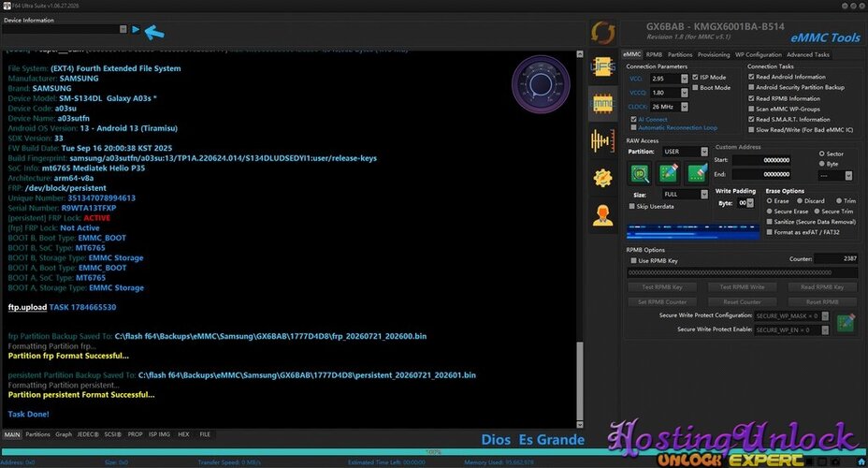
Task: Open the HEX bottom tab
Action: tap(183, 434)
